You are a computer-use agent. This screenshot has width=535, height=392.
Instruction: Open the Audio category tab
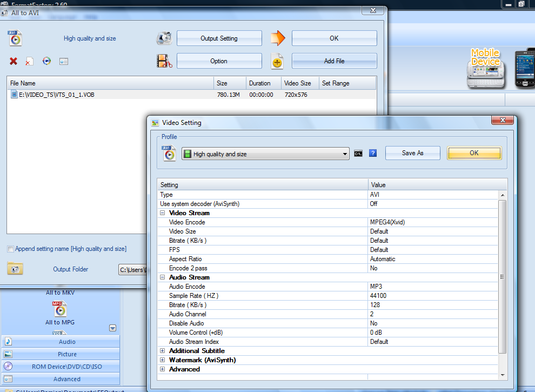click(x=61, y=342)
